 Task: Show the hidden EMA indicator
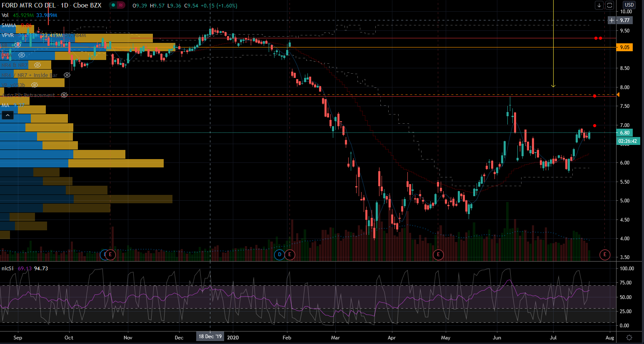[22, 55]
